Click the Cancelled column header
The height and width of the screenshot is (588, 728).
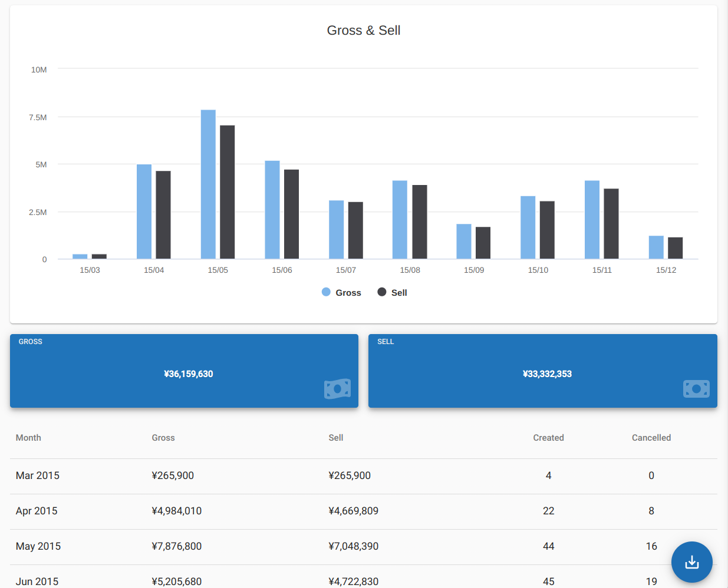tap(651, 438)
